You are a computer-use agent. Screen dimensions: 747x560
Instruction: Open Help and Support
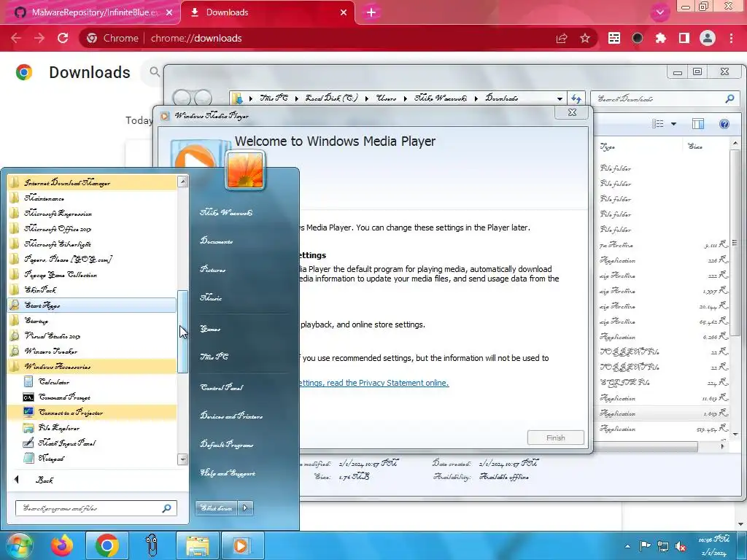click(228, 473)
